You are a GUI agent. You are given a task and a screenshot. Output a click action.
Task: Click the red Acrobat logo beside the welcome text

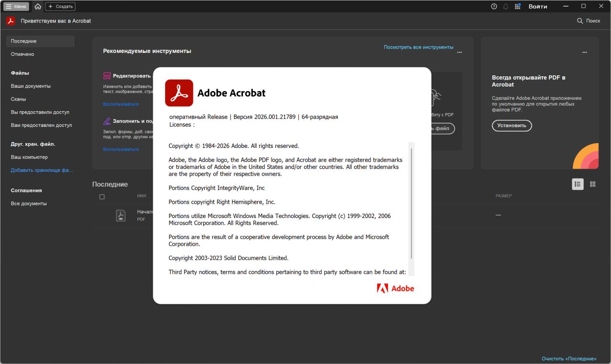11,21
